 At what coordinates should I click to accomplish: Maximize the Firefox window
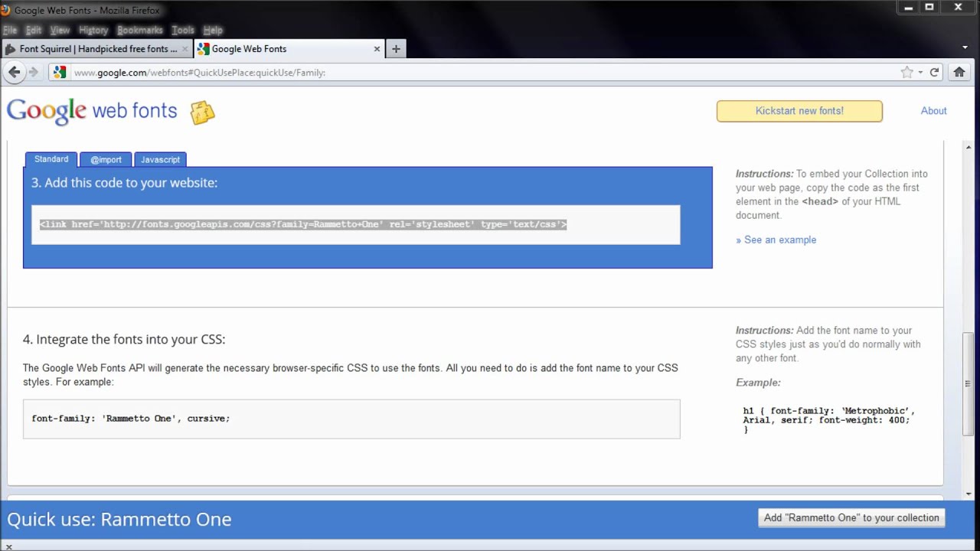click(x=930, y=7)
